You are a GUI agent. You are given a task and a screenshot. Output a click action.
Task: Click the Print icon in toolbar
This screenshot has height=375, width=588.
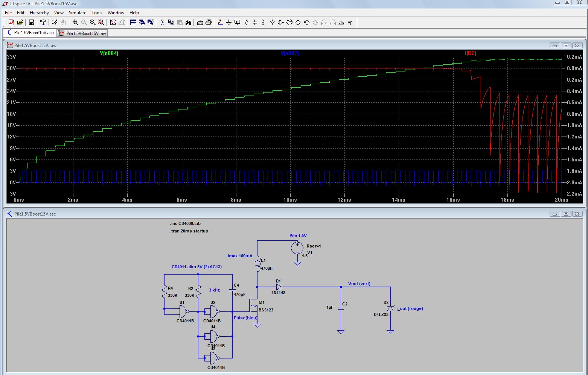[208, 23]
